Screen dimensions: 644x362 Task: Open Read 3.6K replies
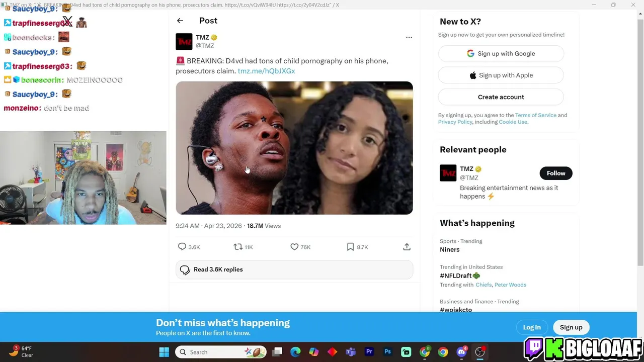click(x=294, y=269)
